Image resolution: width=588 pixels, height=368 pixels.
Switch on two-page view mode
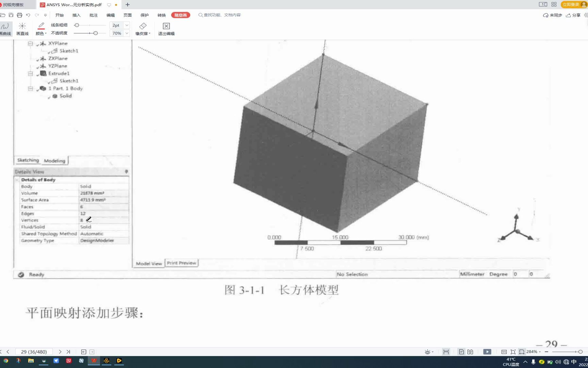point(471,352)
